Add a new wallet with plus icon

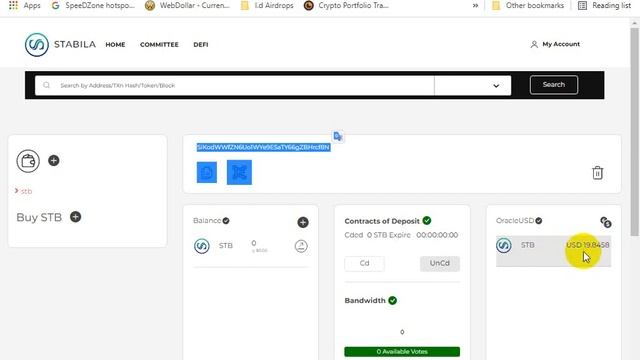click(x=53, y=160)
